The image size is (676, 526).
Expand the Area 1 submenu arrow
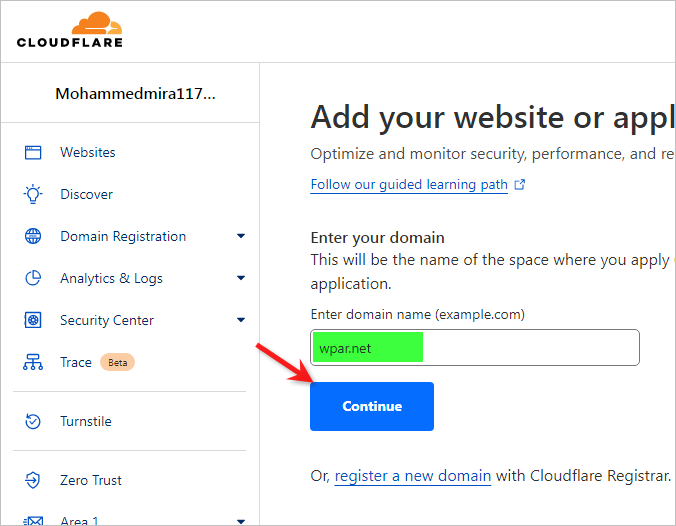(x=240, y=520)
